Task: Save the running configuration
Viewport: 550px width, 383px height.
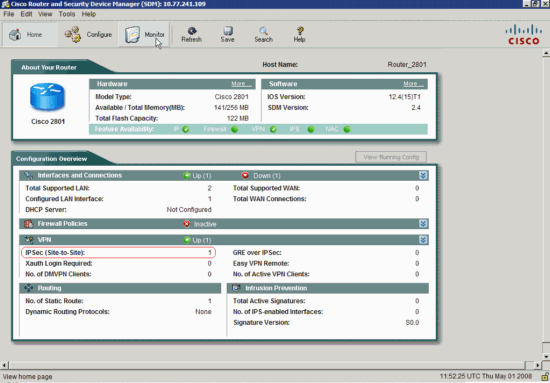Action: coord(227,35)
